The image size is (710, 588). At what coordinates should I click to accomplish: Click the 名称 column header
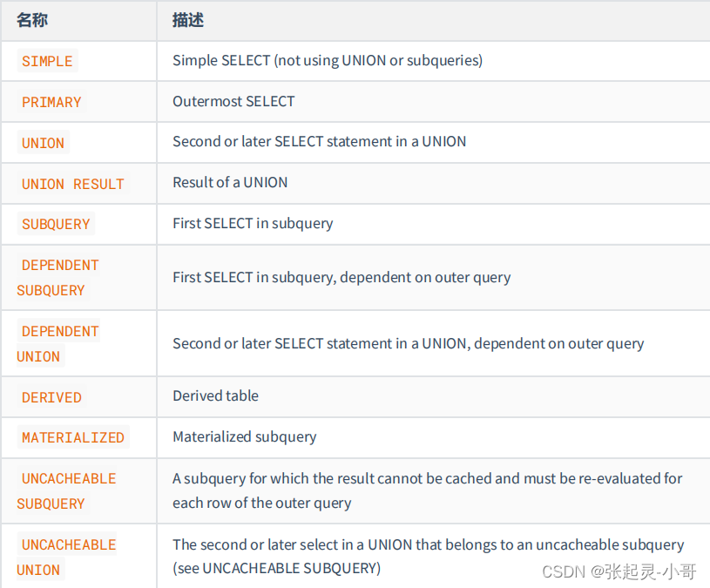31,19
